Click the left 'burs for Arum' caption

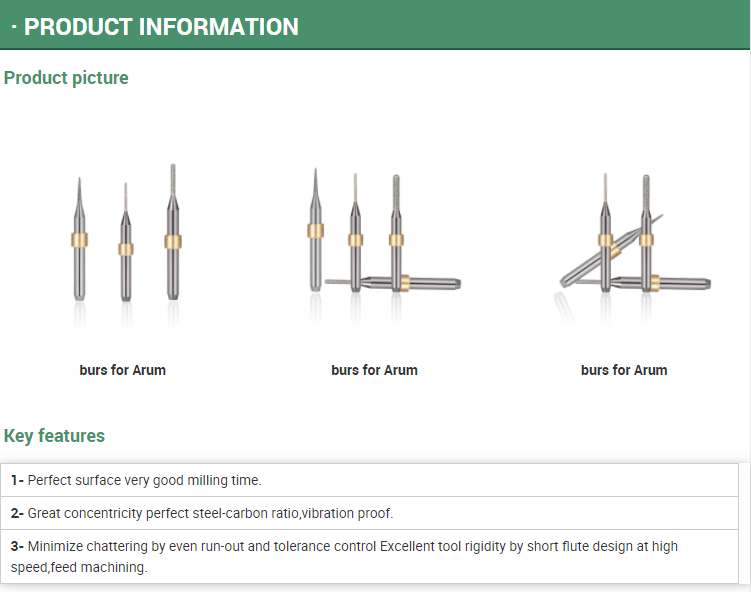click(x=123, y=370)
